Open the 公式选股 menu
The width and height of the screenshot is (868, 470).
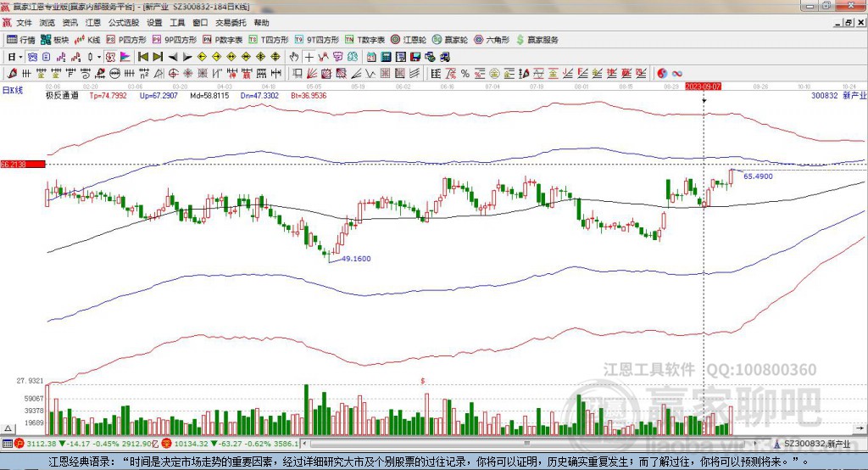pos(123,23)
